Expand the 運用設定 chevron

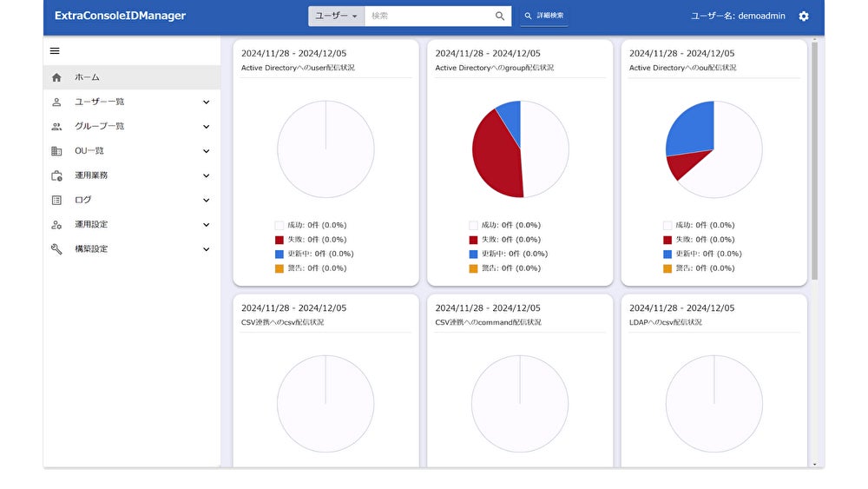[x=206, y=224]
